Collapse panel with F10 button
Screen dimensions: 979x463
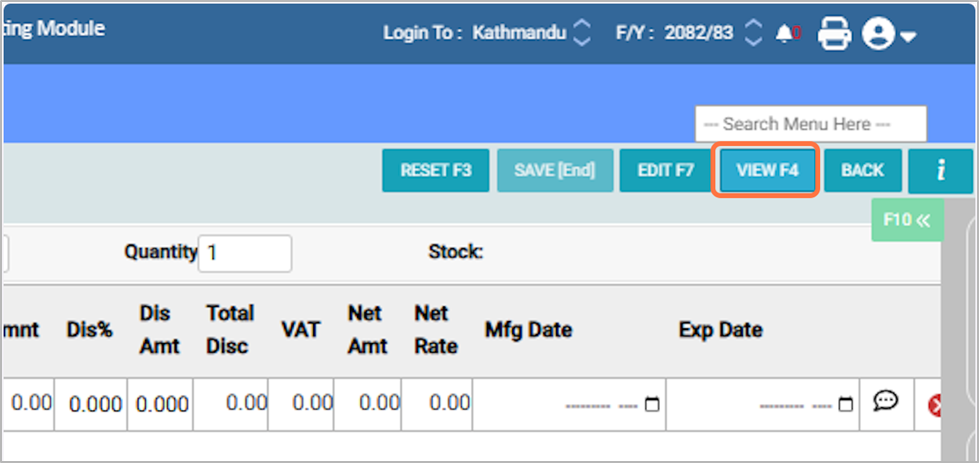907,220
